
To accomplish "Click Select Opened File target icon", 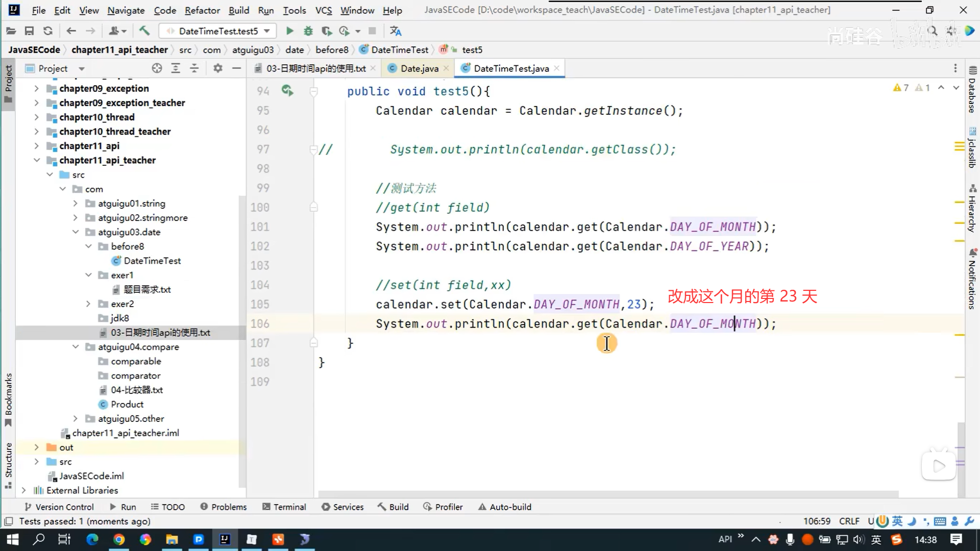I will coord(157,68).
